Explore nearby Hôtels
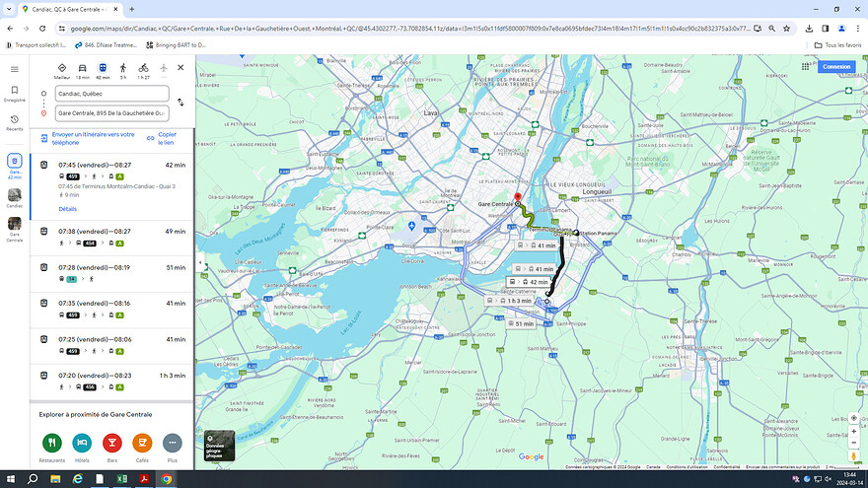This screenshot has width=868, height=488. (82, 448)
